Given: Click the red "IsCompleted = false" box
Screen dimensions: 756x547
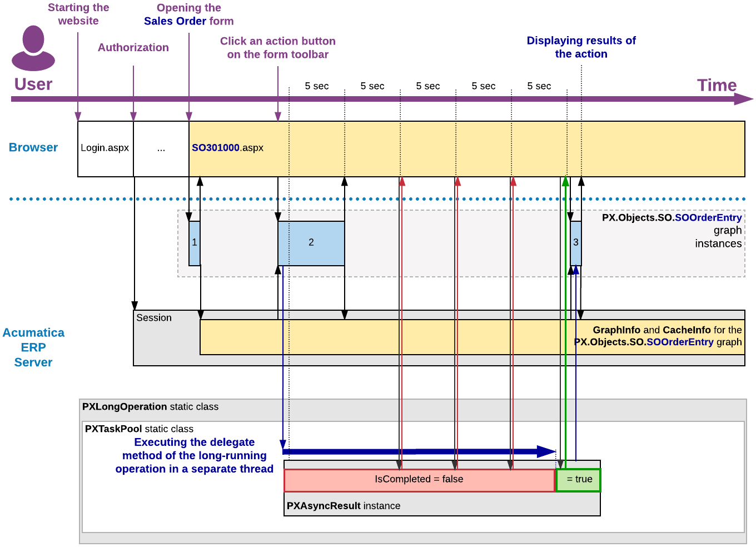Looking at the screenshot, I should 420,480.
